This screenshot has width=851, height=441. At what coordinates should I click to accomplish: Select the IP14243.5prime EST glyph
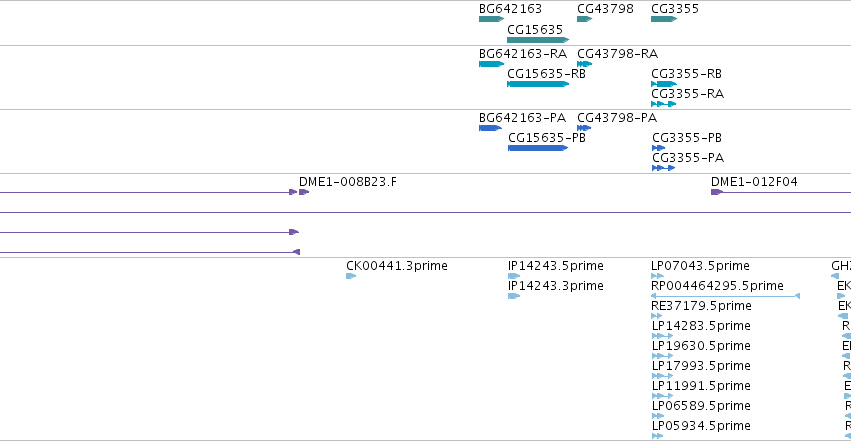[x=514, y=276]
